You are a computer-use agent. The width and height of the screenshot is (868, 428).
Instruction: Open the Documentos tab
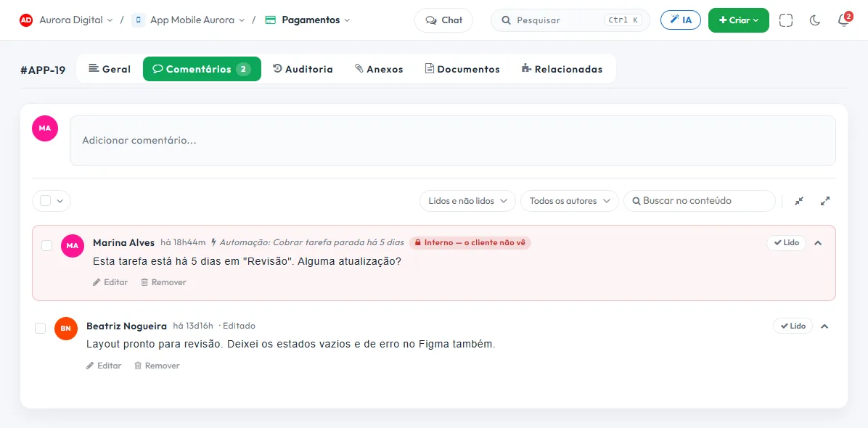(x=462, y=69)
